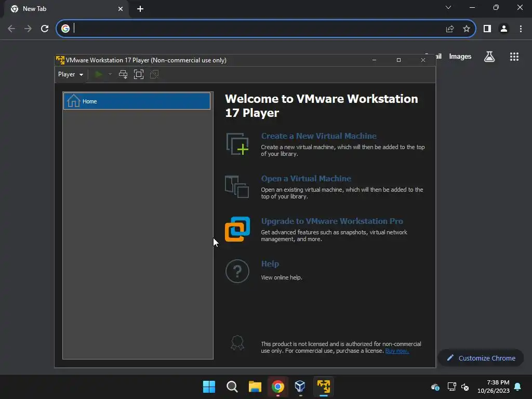Open a Virtual Machine link
532x399 pixels.
305,179
